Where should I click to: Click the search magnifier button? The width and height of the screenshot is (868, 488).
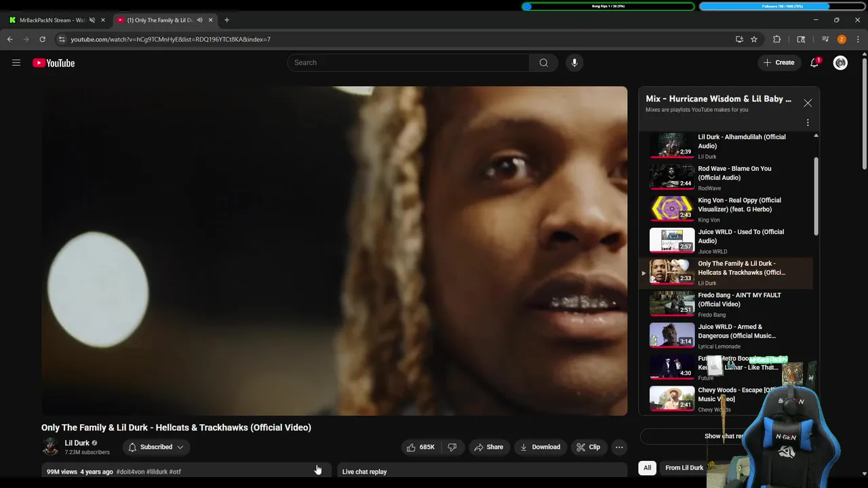(544, 62)
